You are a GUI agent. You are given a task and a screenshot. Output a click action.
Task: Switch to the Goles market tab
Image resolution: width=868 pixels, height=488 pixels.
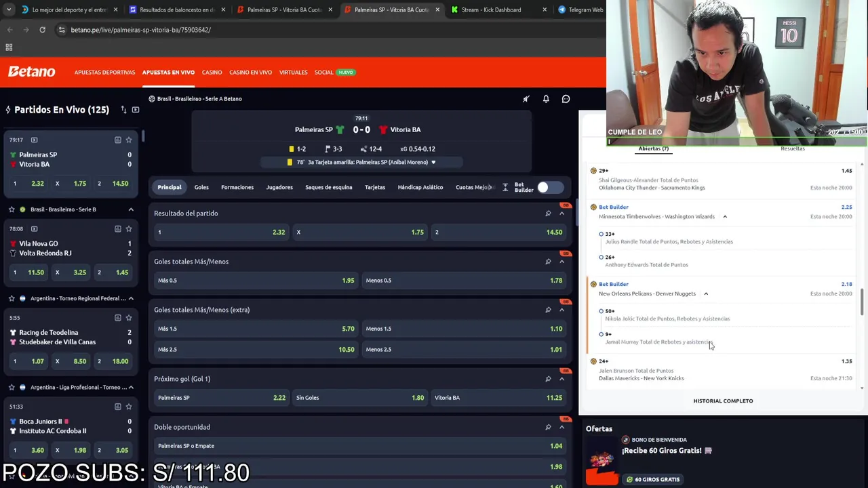(x=201, y=187)
